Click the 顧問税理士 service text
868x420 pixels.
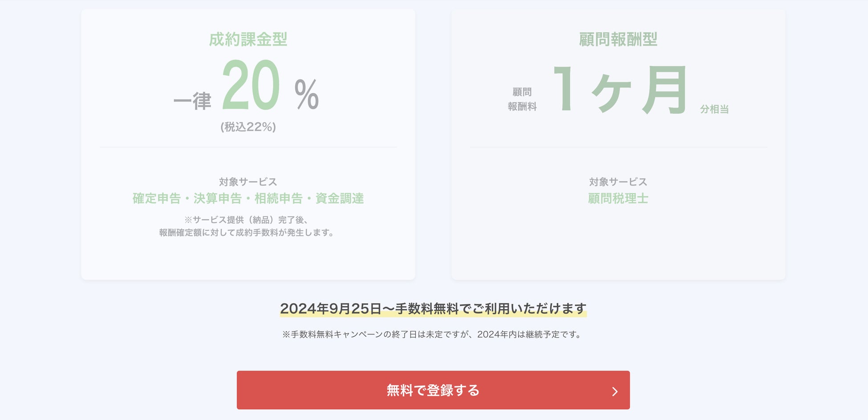click(618, 198)
